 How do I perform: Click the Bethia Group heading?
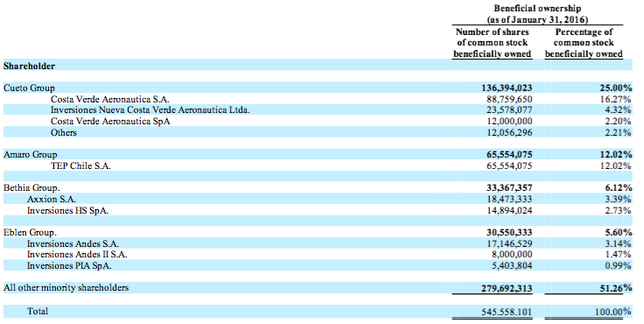click(x=31, y=188)
